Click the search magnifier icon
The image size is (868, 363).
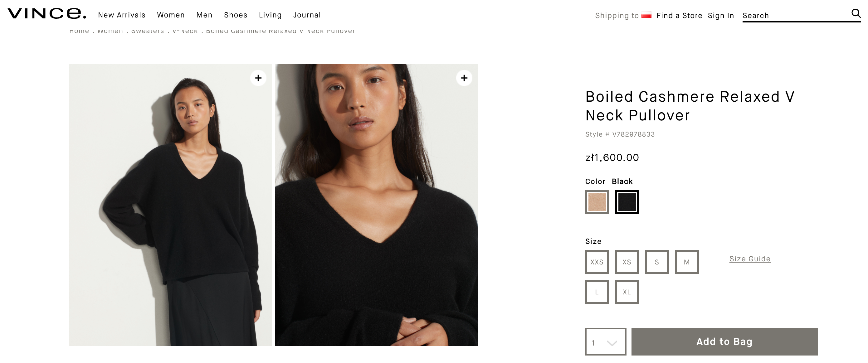(856, 13)
